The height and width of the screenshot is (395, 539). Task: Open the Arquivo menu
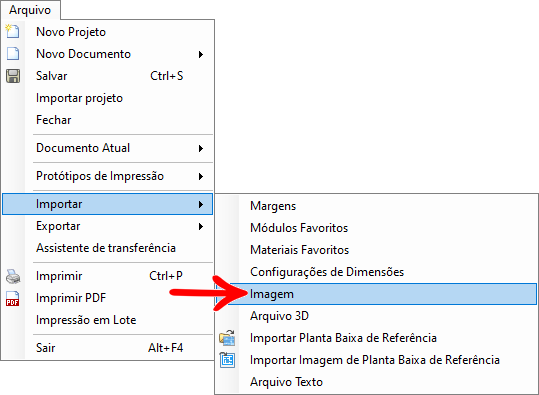tap(30, 10)
